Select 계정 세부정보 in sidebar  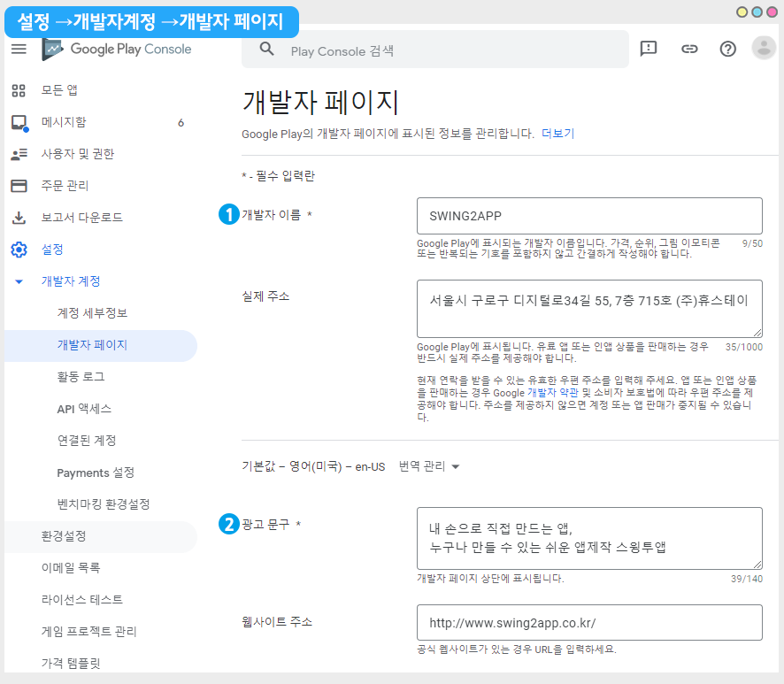[x=92, y=313]
